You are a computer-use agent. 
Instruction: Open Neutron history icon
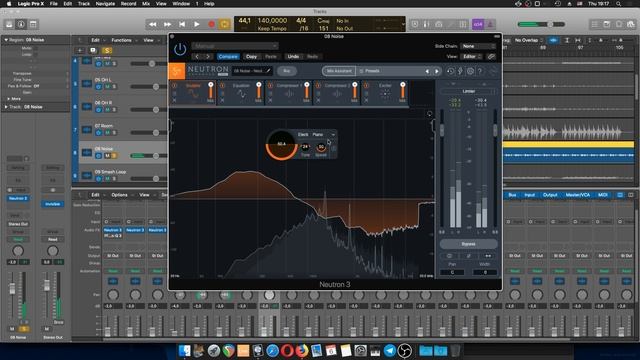point(450,71)
